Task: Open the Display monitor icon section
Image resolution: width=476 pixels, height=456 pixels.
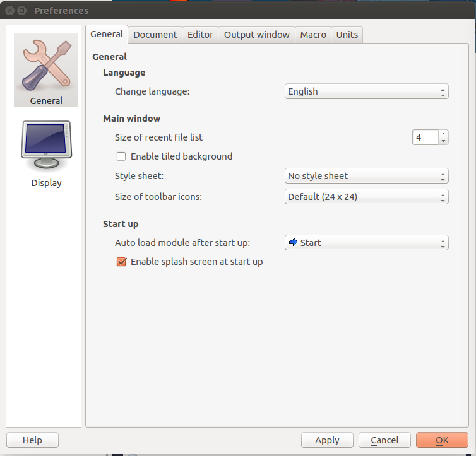Action: (45, 146)
